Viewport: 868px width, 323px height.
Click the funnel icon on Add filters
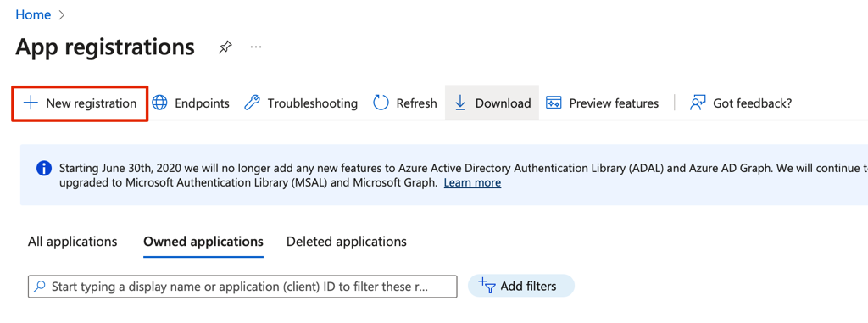(487, 286)
